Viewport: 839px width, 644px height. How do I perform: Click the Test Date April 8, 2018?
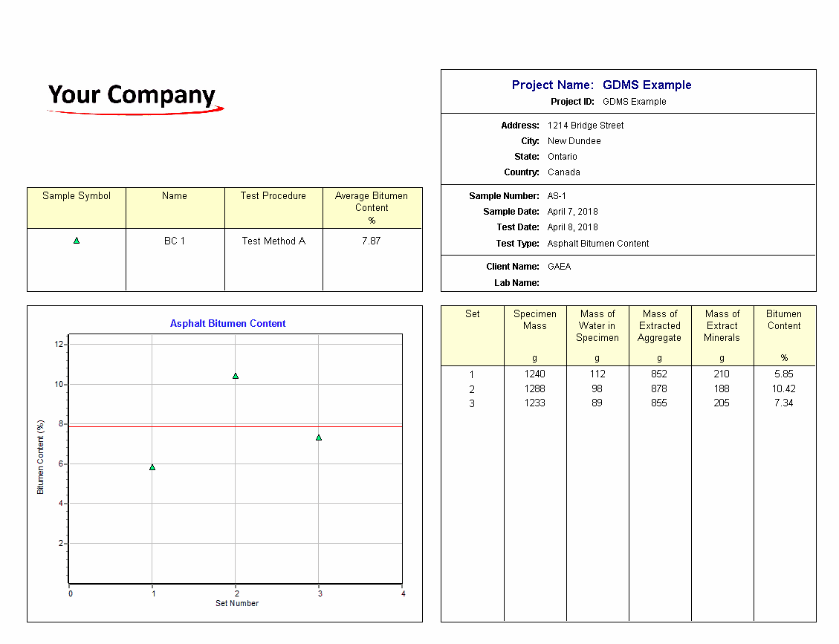(572, 227)
